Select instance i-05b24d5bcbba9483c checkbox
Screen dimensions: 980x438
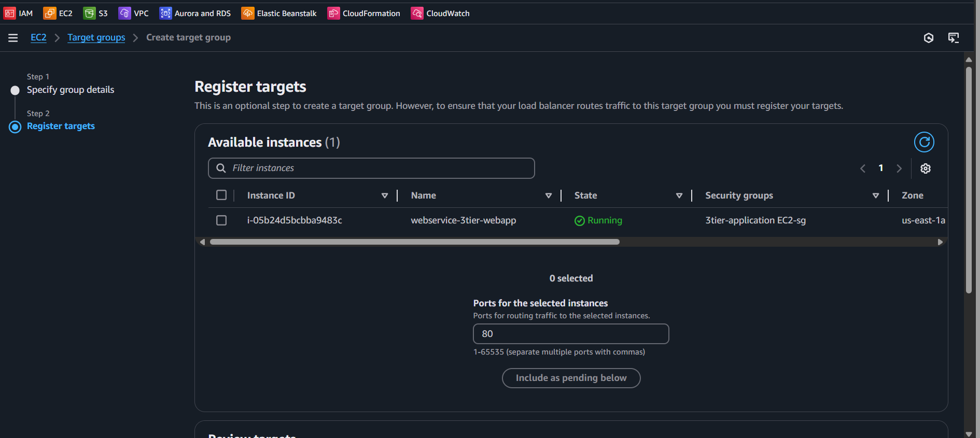pyautogui.click(x=221, y=220)
